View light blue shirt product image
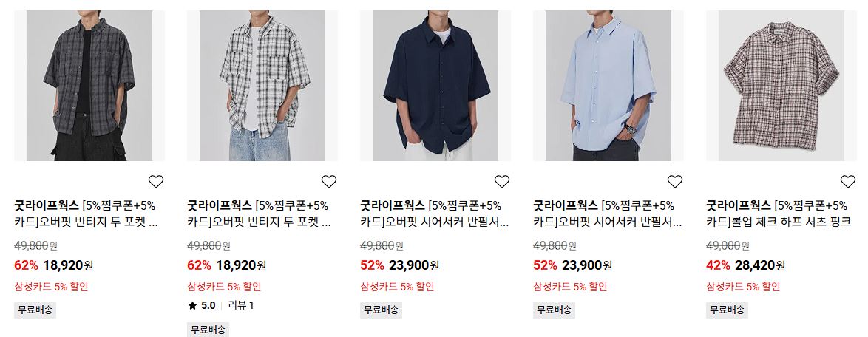The image size is (868, 337). (608, 86)
